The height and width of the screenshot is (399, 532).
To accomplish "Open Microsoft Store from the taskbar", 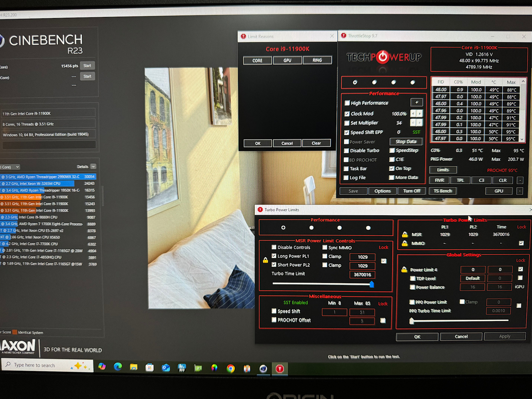I will (150, 367).
